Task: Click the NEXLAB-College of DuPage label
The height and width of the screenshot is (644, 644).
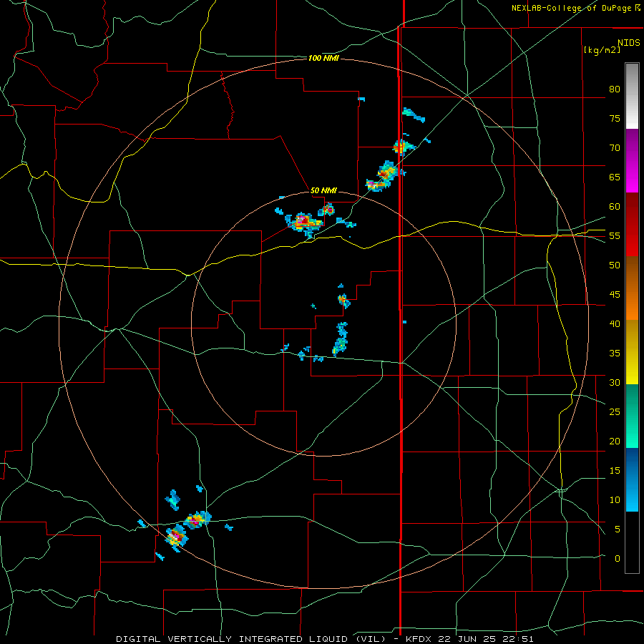Action: click(x=572, y=8)
